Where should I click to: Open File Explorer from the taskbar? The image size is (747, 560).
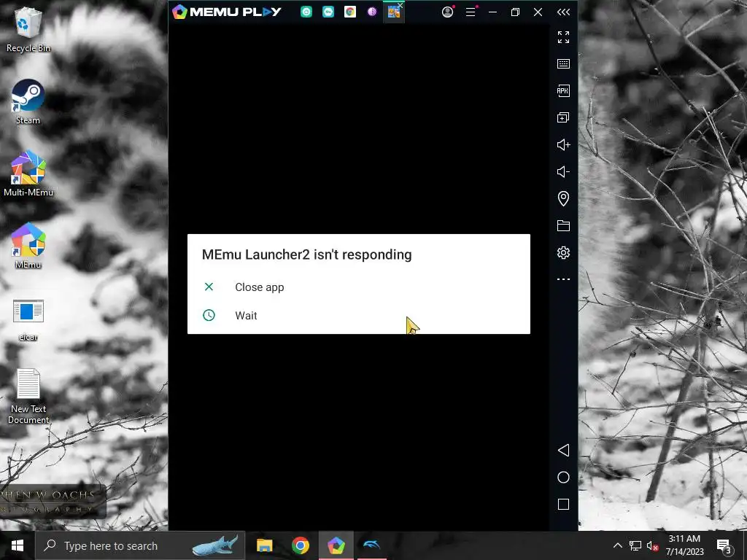click(264, 545)
